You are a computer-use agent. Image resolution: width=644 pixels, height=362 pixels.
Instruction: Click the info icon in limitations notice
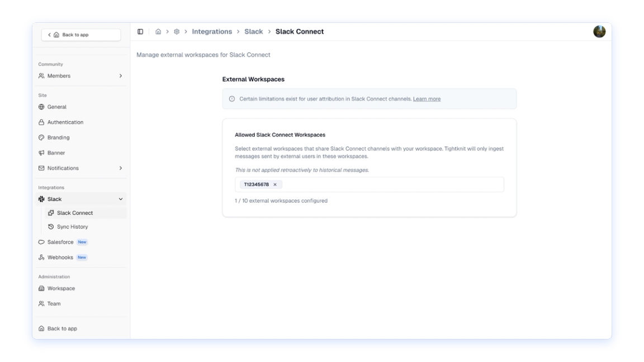tap(232, 99)
